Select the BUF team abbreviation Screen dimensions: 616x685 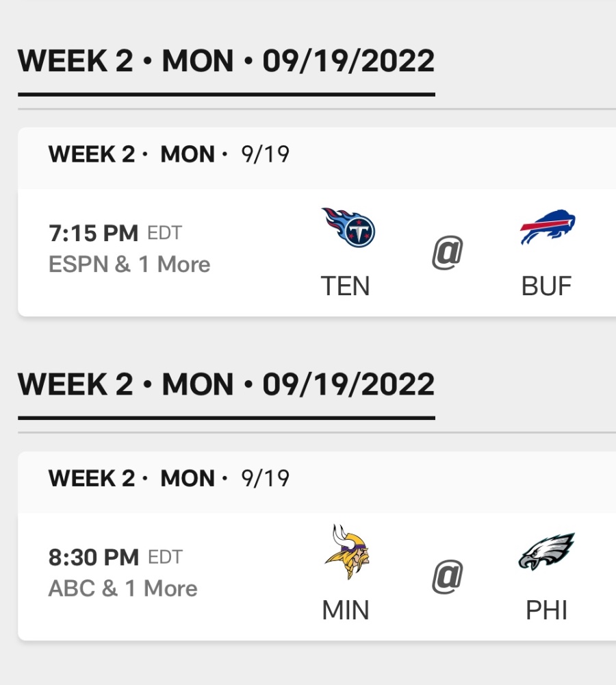[547, 286]
